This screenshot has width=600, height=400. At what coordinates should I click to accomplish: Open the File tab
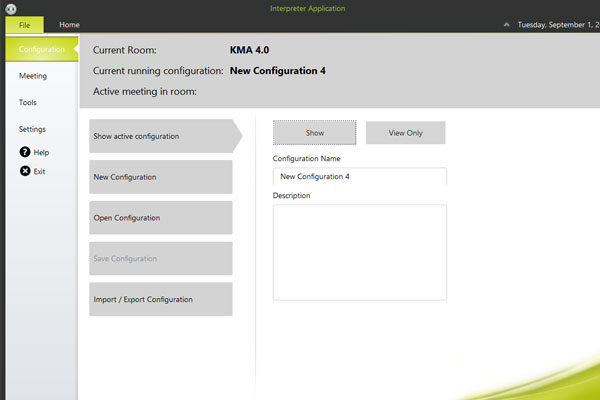(x=24, y=25)
